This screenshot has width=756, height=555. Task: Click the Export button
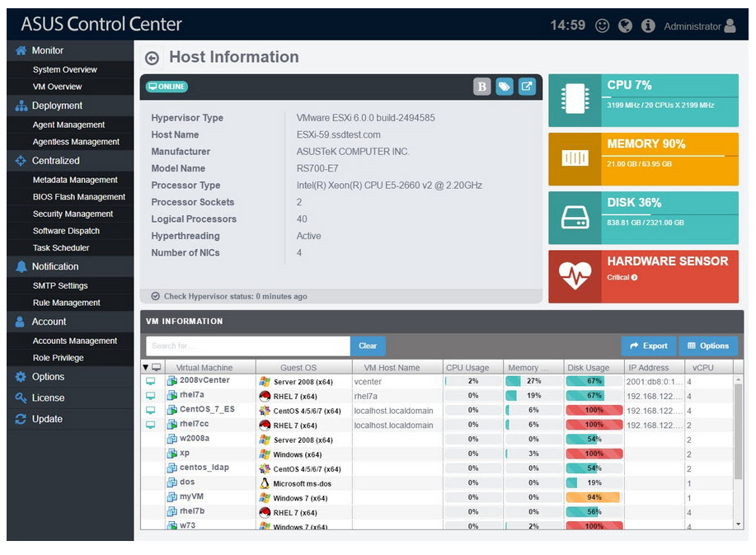649,346
